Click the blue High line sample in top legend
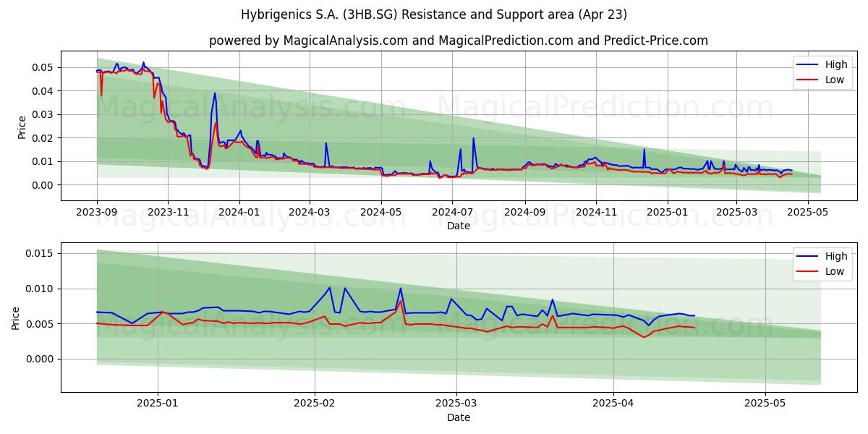 point(808,65)
